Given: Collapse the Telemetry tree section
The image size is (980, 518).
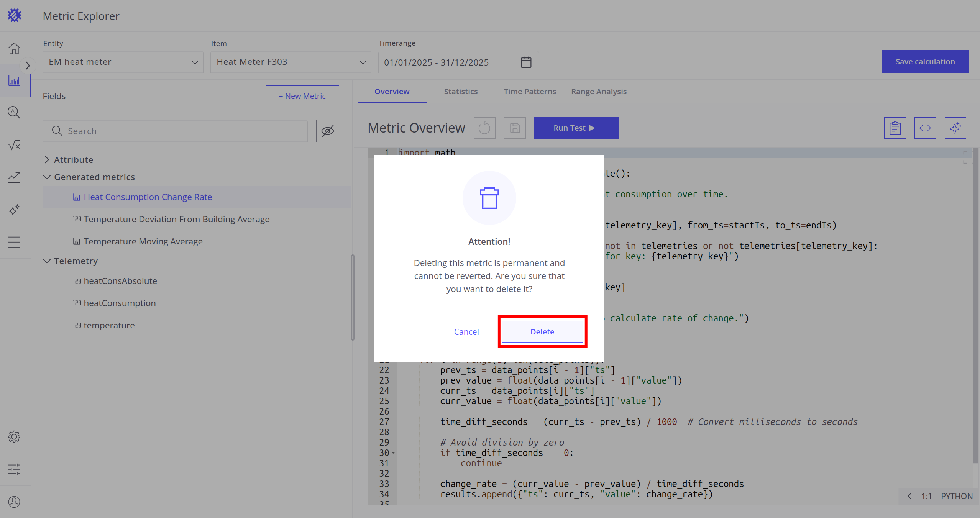Looking at the screenshot, I should point(47,261).
